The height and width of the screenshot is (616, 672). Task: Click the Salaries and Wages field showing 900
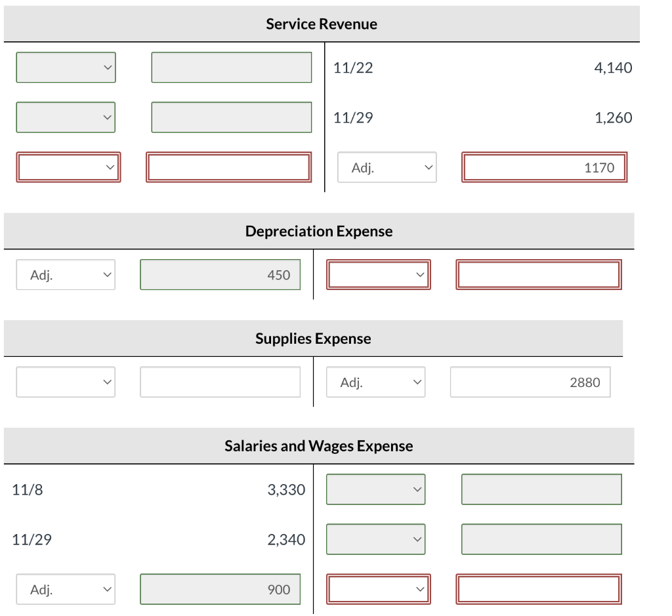click(x=220, y=589)
